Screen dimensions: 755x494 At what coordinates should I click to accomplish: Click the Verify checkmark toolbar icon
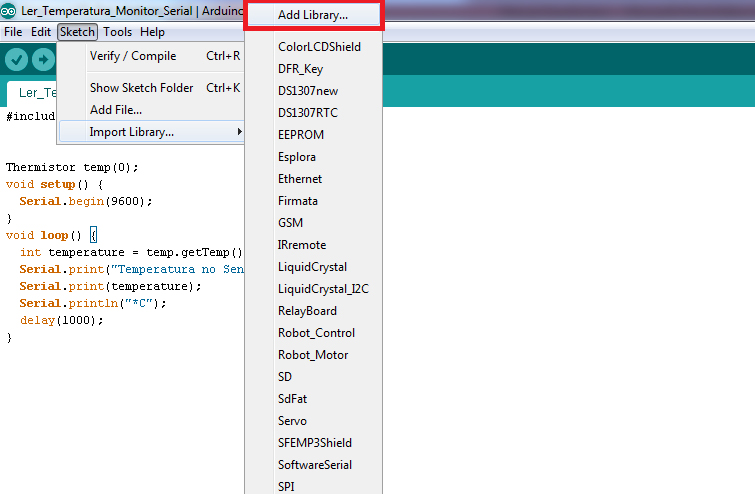(x=16, y=60)
